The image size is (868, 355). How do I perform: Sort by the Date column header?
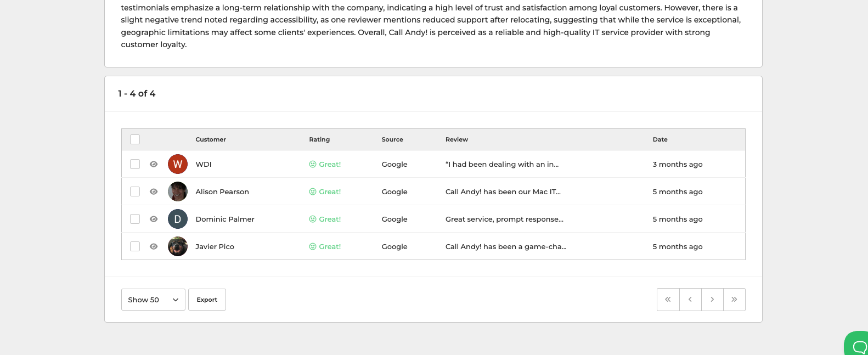[660, 139]
